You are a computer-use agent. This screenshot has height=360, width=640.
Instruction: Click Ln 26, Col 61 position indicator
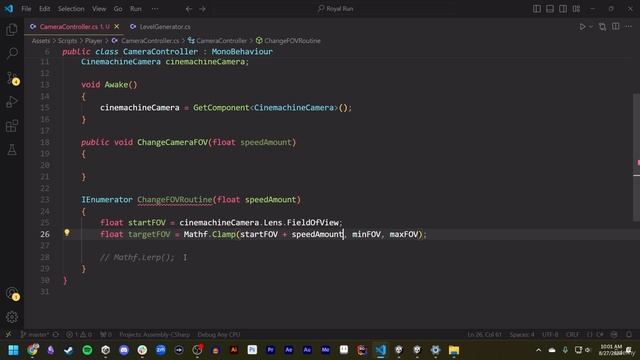click(x=484, y=335)
